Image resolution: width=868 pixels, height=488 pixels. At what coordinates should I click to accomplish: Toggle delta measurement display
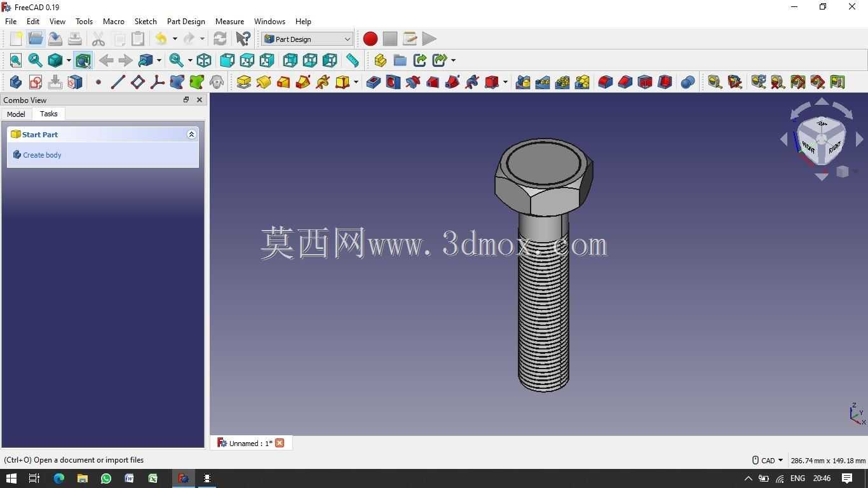coord(837,82)
